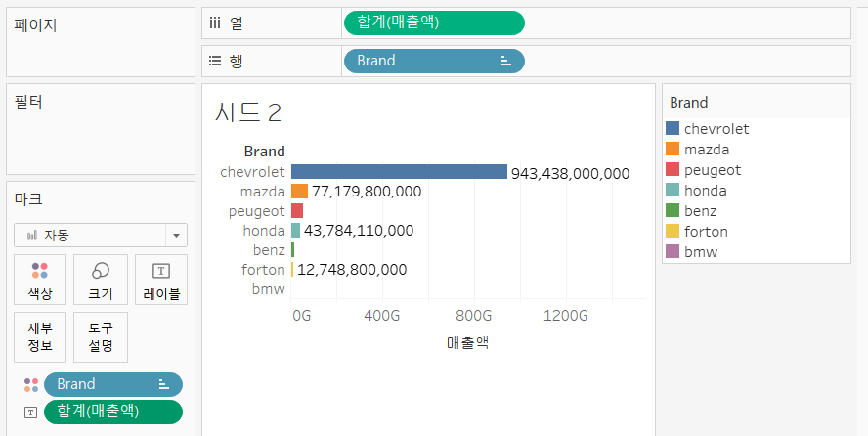
Task: Click the dropdown arrow of mark type selector
Action: [176, 236]
